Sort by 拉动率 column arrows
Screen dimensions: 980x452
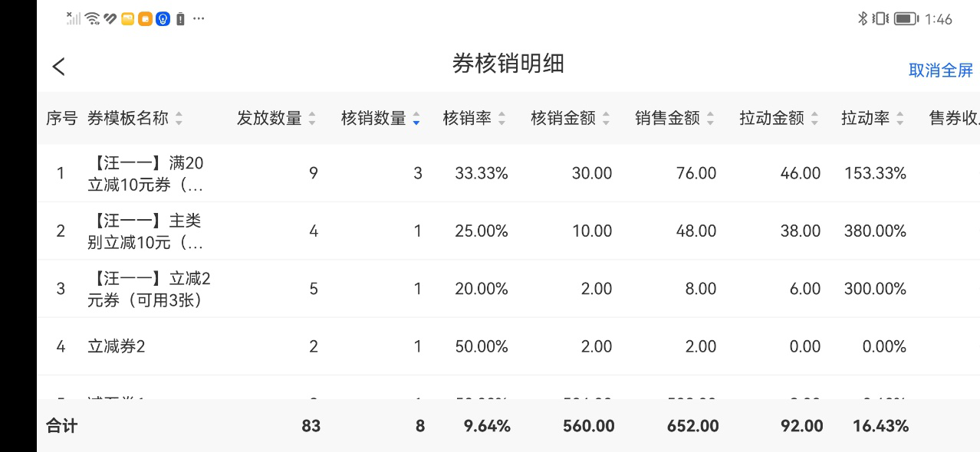(x=900, y=119)
